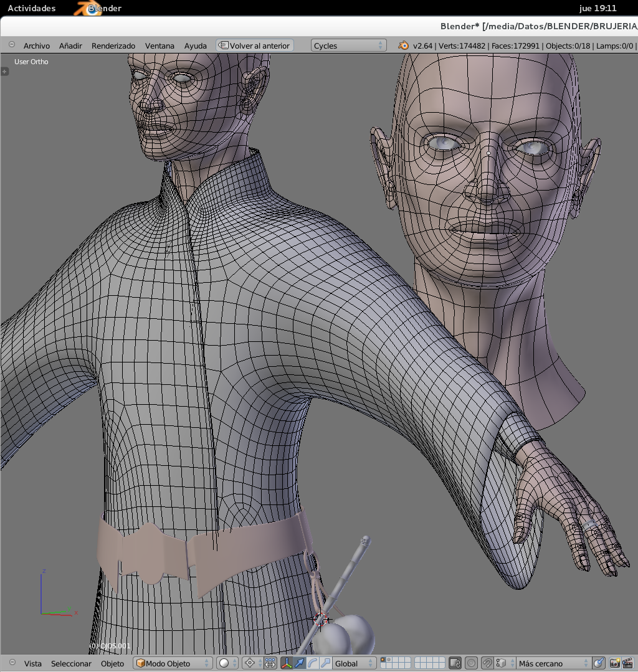Toggle the 3D manipulator widget

click(287, 663)
